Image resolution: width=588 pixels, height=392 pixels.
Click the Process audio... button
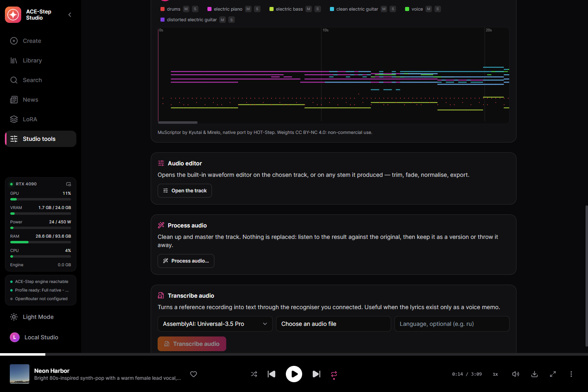186,261
